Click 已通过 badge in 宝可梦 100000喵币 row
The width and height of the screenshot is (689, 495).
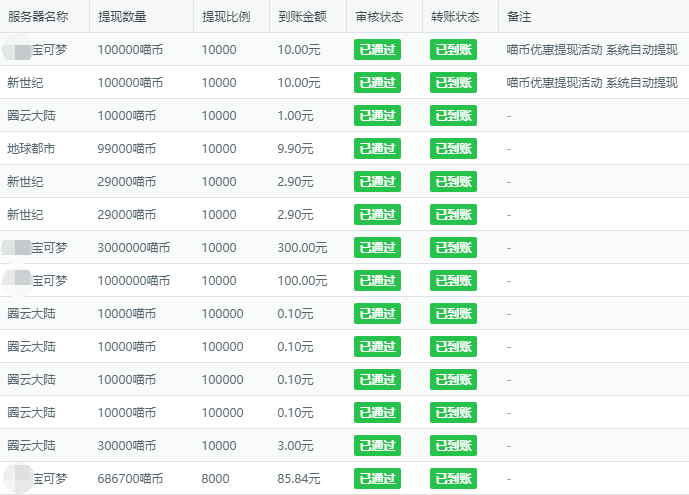[x=377, y=50]
